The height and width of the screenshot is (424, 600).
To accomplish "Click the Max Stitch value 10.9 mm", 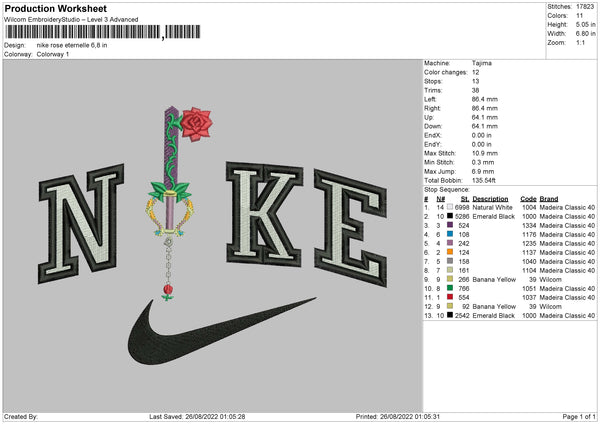I will coord(485,153).
